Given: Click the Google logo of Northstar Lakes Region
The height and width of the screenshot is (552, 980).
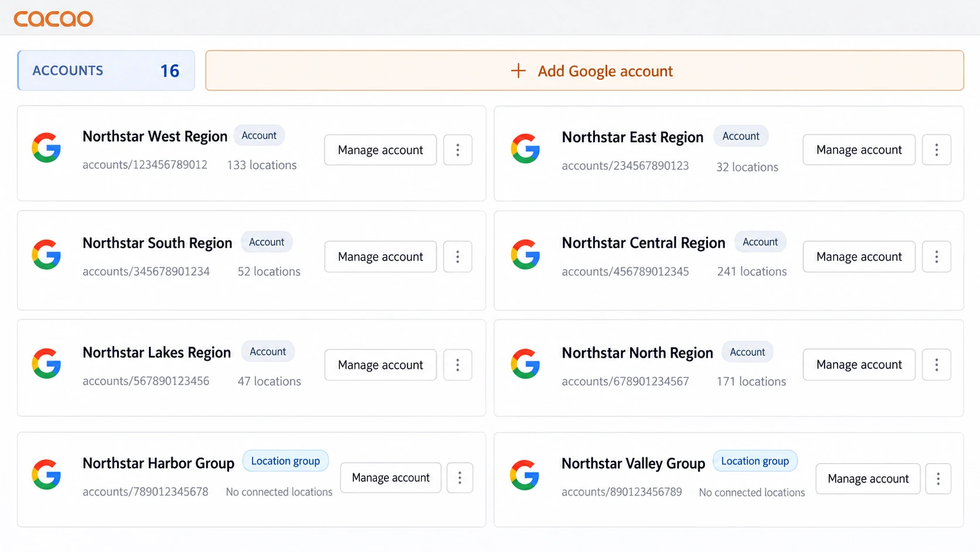Looking at the screenshot, I should pyautogui.click(x=46, y=364).
